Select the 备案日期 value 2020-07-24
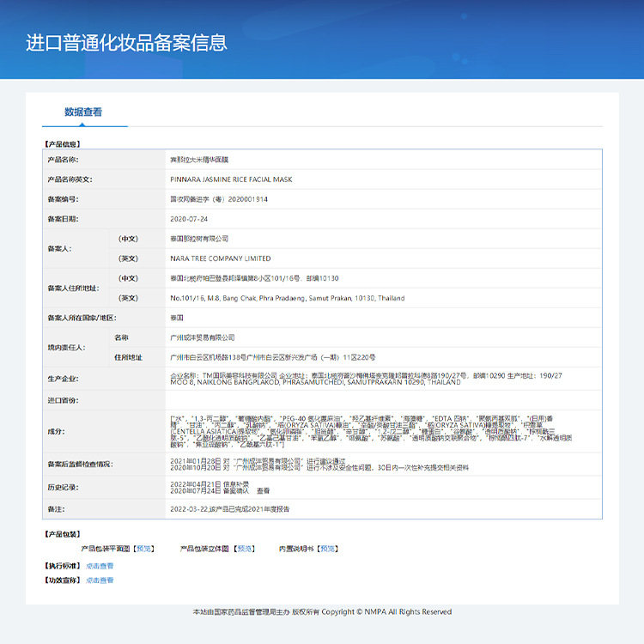Screen dimensions: 644x644 (x=189, y=219)
